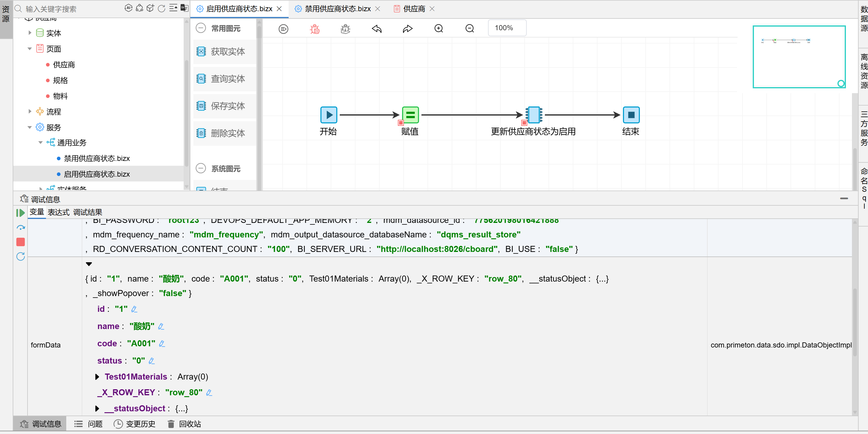Resume debug with green play icon
The height and width of the screenshot is (434, 868).
click(20, 213)
